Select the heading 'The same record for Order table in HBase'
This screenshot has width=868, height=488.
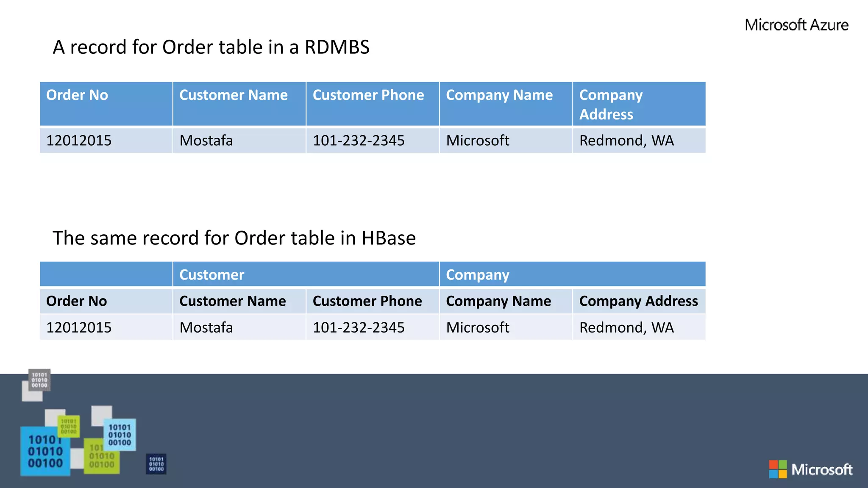pos(234,238)
